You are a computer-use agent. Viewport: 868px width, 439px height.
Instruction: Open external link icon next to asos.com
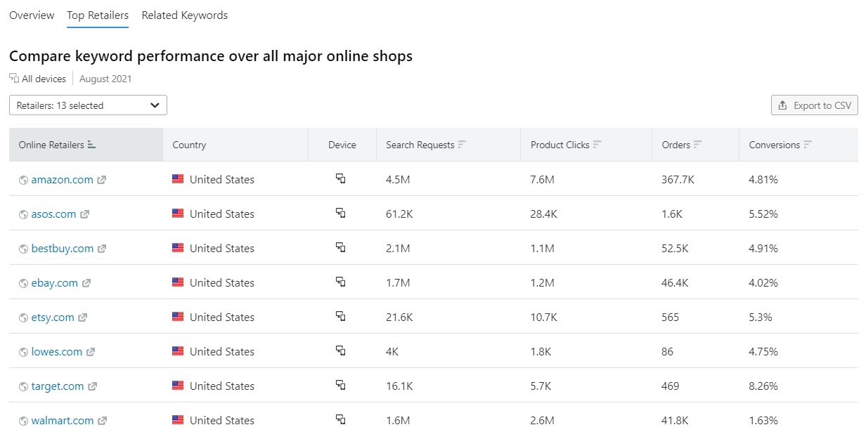(x=85, y=214)
